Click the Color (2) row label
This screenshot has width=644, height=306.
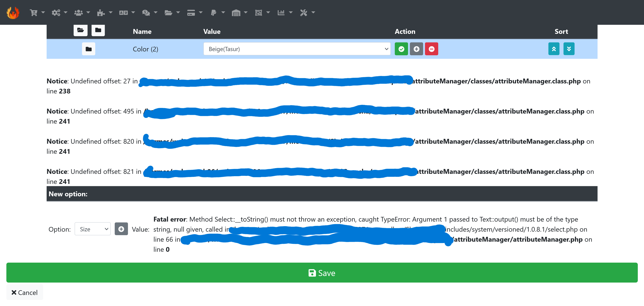click(145, 49)
